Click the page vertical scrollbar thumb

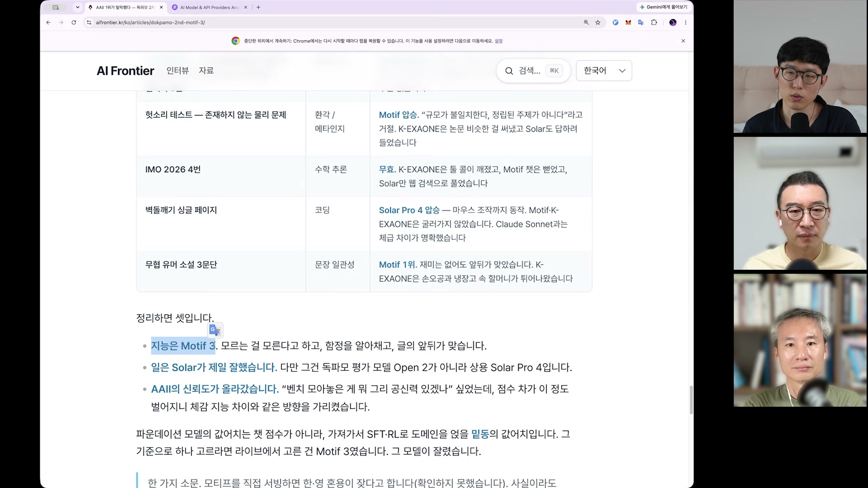(691, 400)
